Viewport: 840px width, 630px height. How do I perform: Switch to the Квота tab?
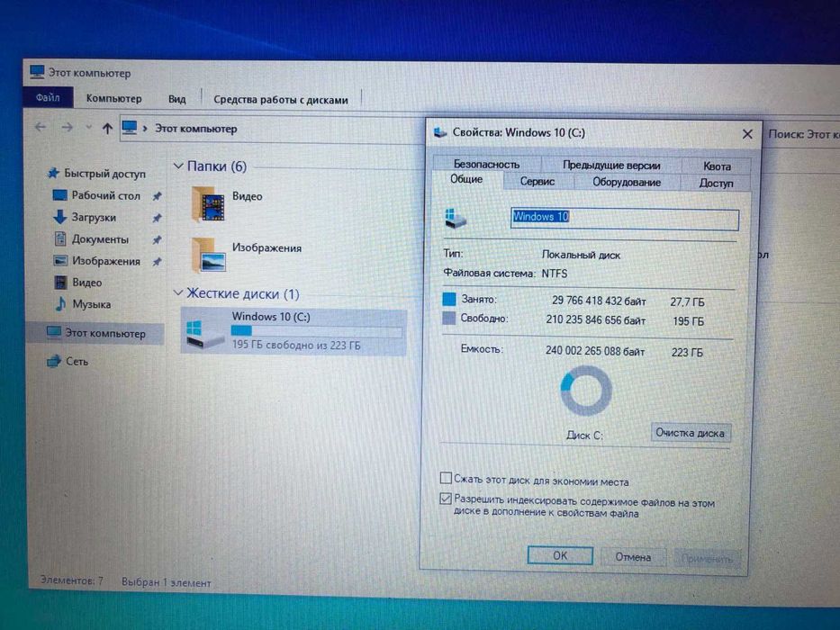[717, 166]
